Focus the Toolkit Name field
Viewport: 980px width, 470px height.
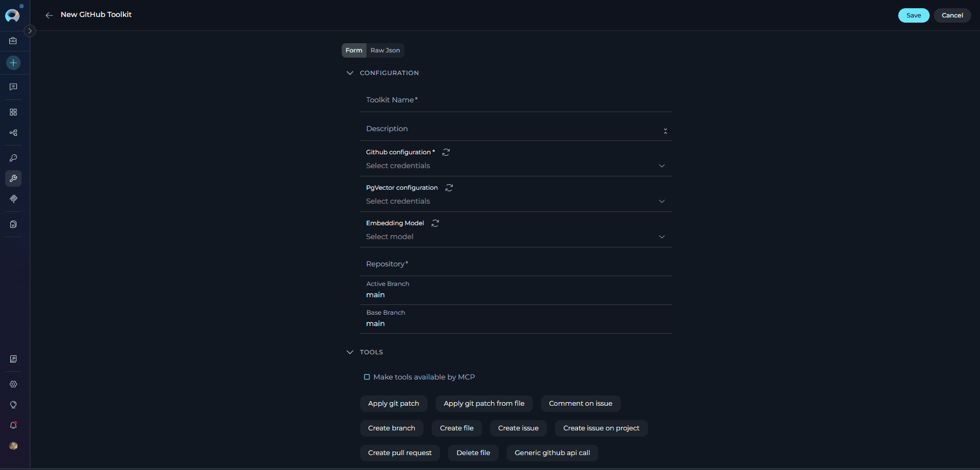point(516,100)
